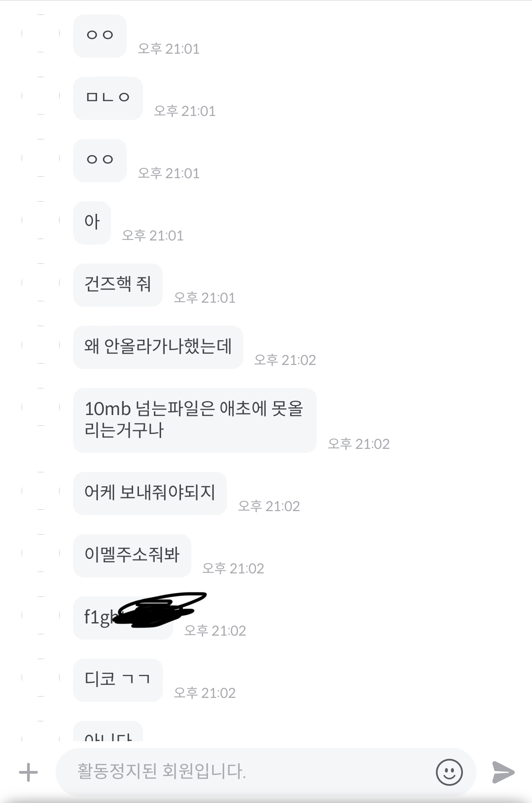Viewport: 532px width, 803px height.
Task: Select the '이멜주소줘봐' message bubble
Action: pos(132,556)
